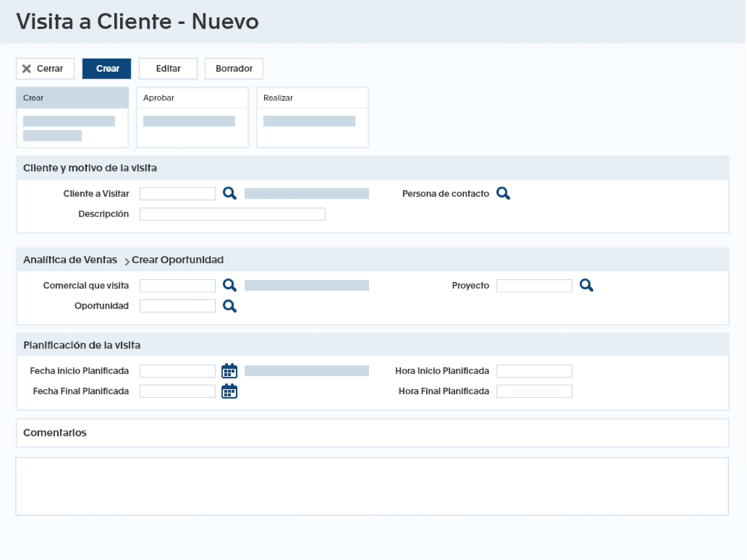The width and height of the screenshot is (747, 560).
Task: Click the X icon on Cerrar
Action: (x=27, y=69)
